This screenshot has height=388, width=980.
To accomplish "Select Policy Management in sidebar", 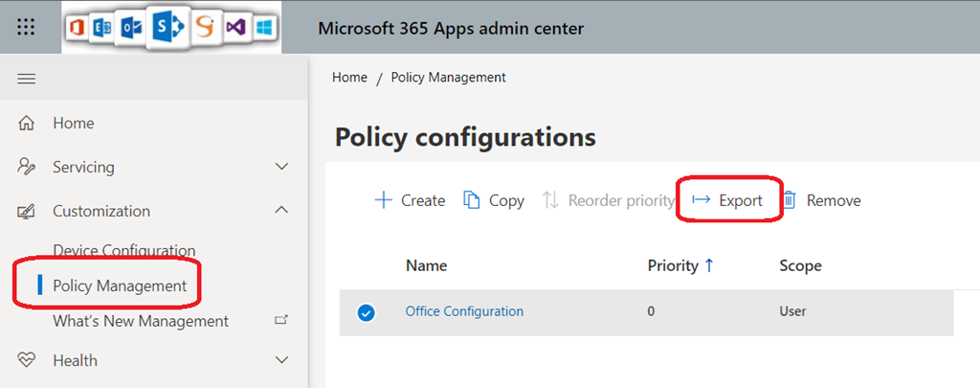I will coord(120,285).
